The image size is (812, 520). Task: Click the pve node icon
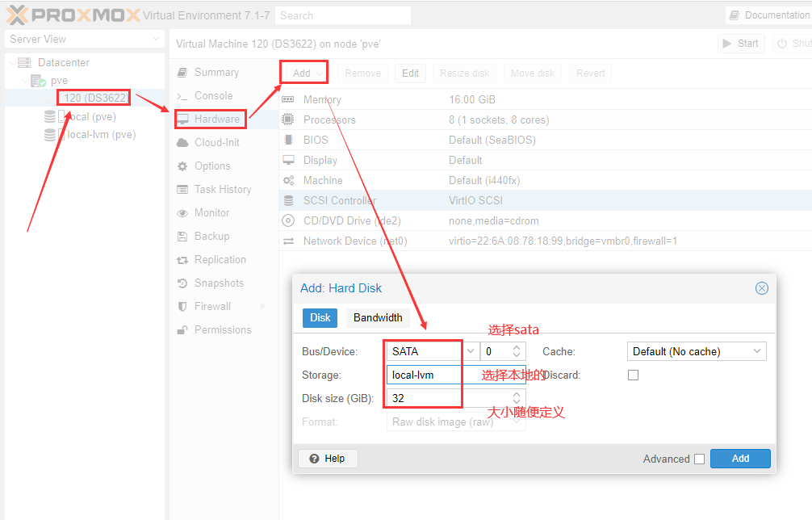pos(38,81)
